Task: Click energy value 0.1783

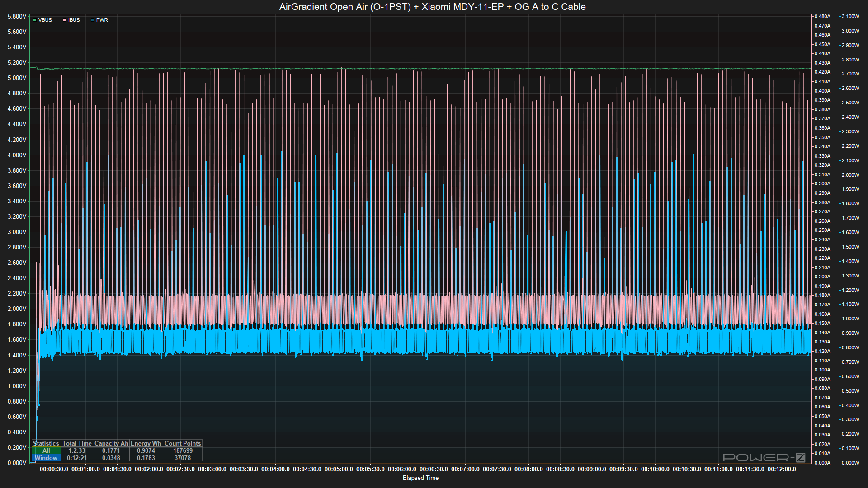Action: point(146,458)
